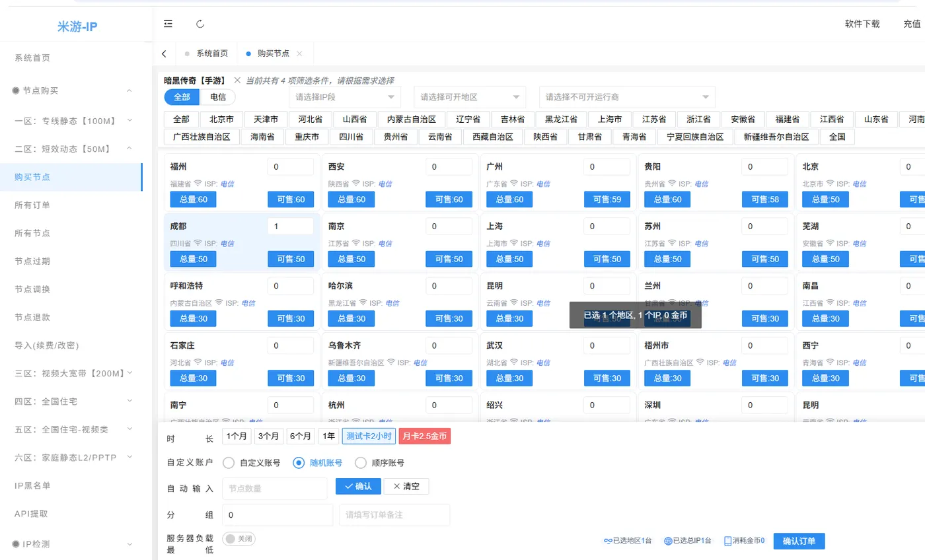Toggle the 服务器负载最低 switch
Viewport: 925px width, 560px height.
(239, 539)
